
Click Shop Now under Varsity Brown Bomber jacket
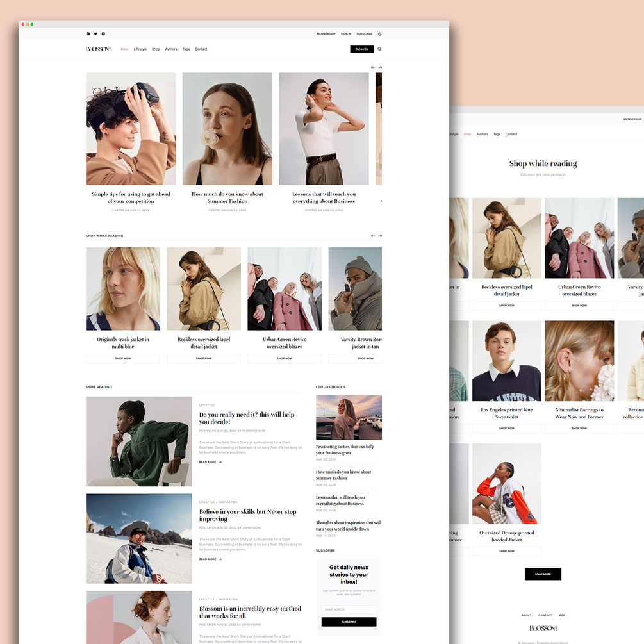pos(355,358)
